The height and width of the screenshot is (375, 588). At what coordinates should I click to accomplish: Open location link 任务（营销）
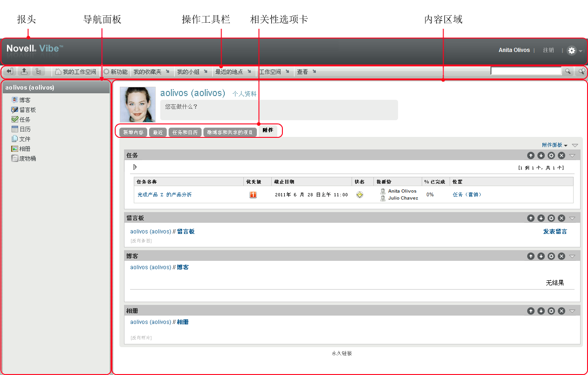coord(467,195)
